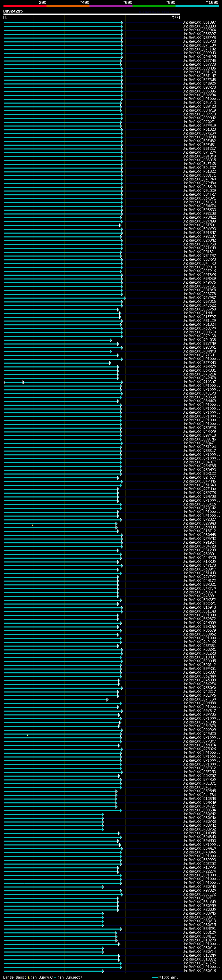
Task: Choose hit UniRef100_B6AAE0
Action: [199, 848]
